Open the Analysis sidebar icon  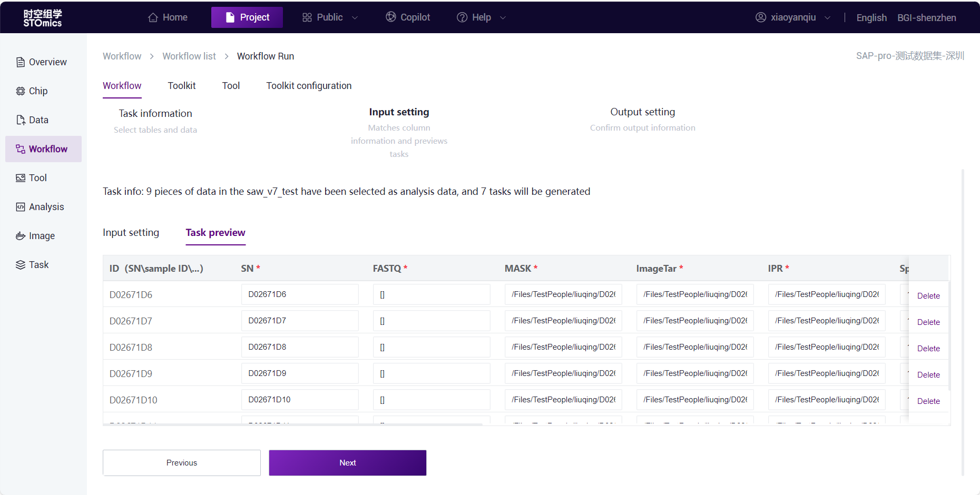coord(21,207)
